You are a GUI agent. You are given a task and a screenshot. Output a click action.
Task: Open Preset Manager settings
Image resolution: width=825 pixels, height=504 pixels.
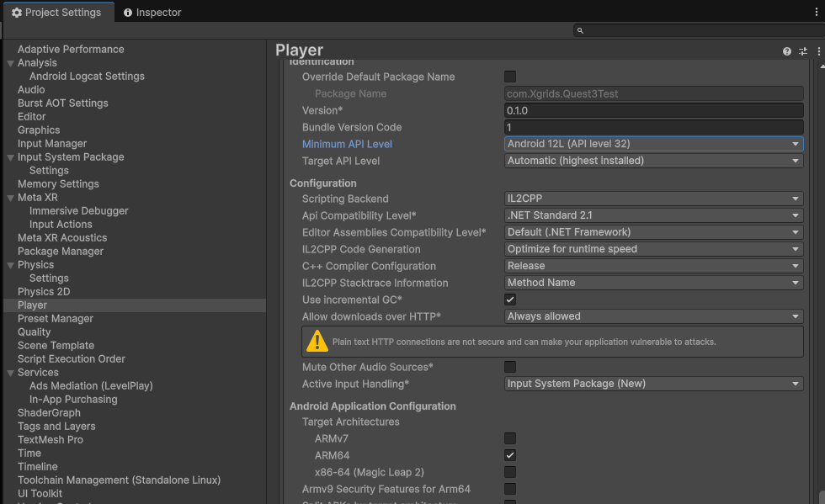point(56,318)
